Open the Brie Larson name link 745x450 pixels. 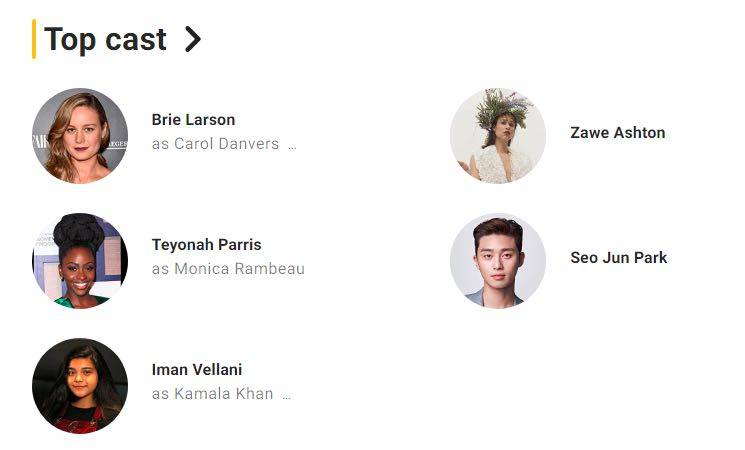(x=193, y=120)
